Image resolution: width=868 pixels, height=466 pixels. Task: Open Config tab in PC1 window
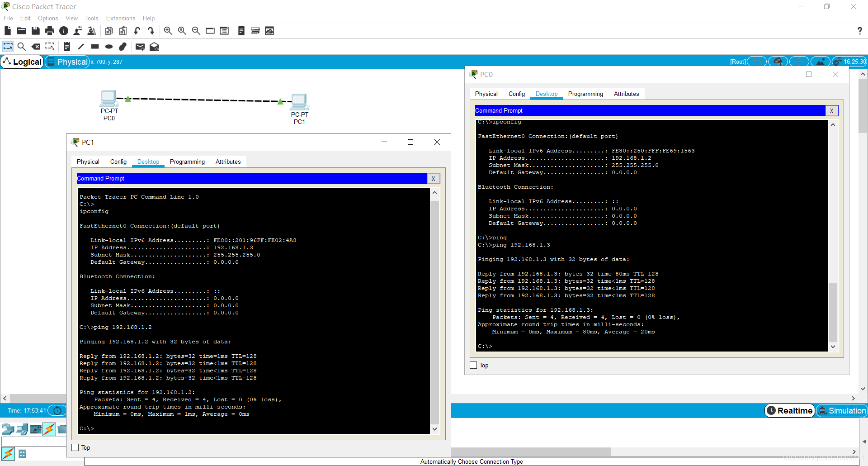click(x=118, y=162)
